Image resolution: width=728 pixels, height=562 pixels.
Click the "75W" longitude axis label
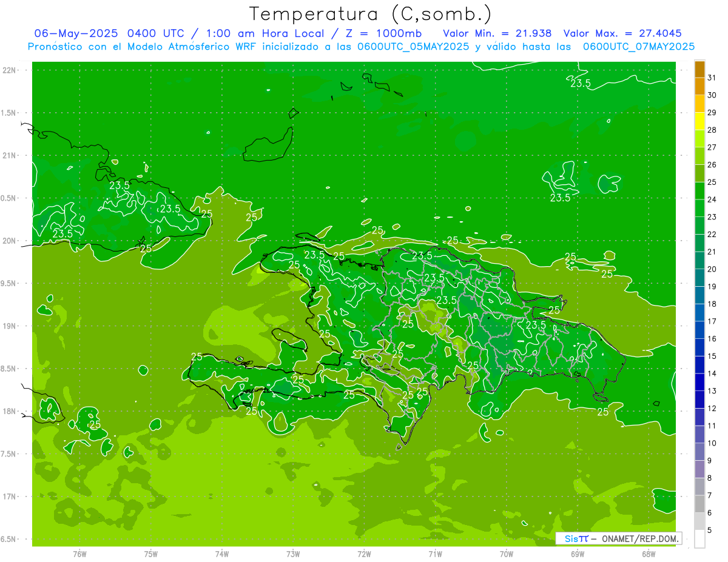click(x=151, y=554)
